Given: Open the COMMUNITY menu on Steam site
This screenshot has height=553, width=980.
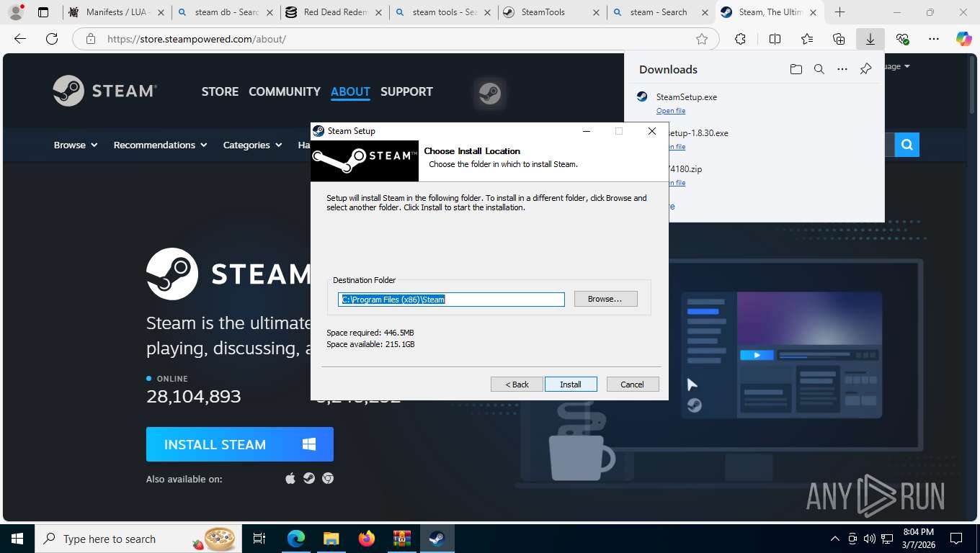Looking at the screenshot, I should click(285, 91).
